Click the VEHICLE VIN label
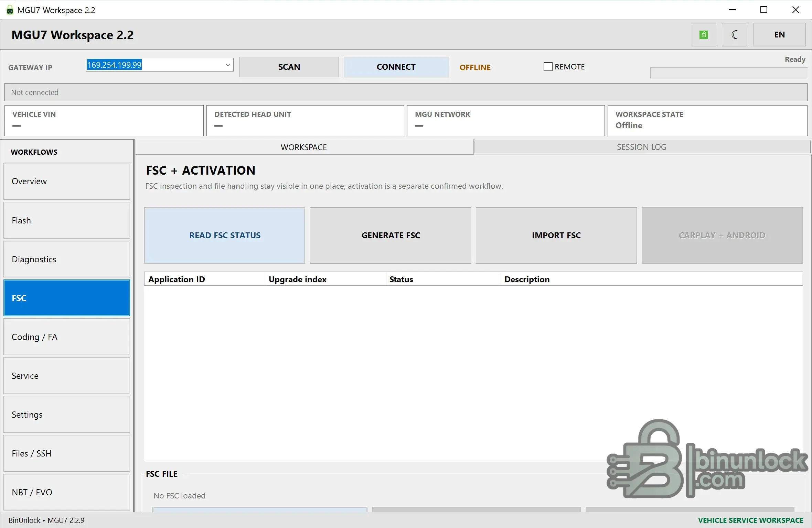The height and width of the screenshot is (528, 812). point(34,114)
